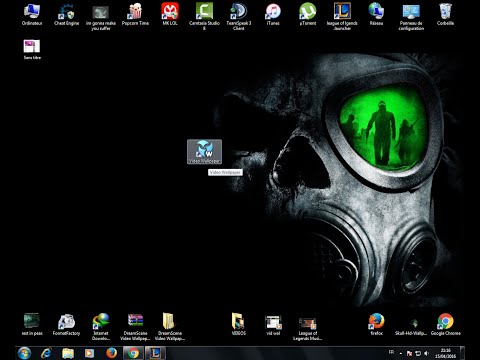Select the Popcorn Time shortcut

click(x=135, y=15)
